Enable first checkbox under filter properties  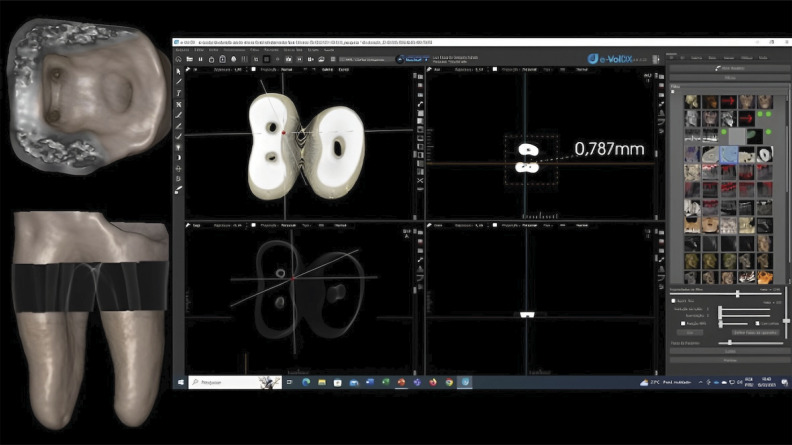coord(673,301)
